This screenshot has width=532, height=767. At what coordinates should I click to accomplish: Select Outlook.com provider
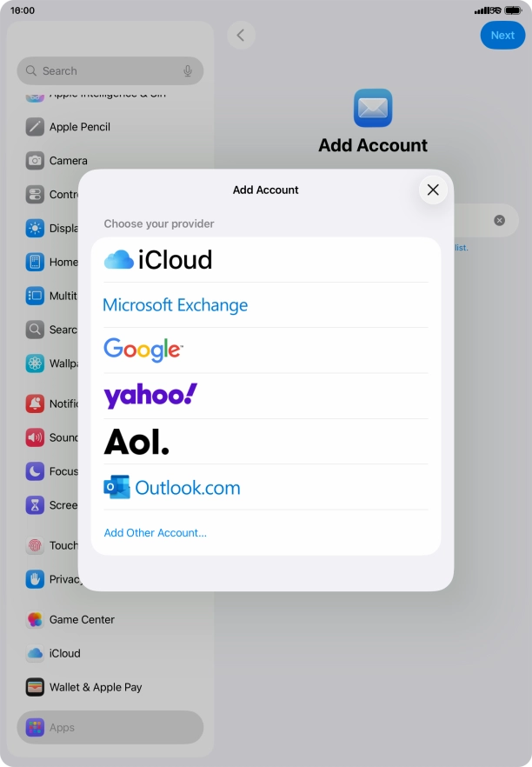(172, 488)
